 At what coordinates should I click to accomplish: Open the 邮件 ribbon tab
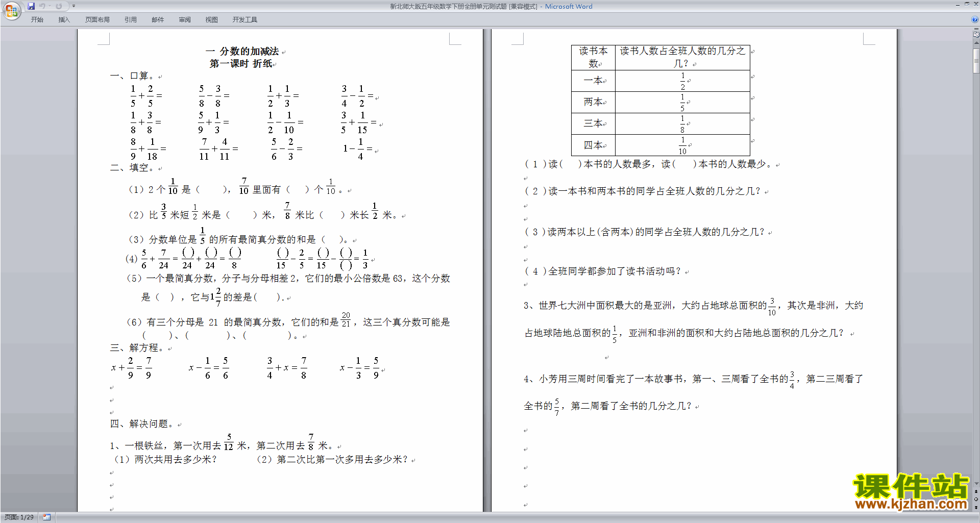158,20
